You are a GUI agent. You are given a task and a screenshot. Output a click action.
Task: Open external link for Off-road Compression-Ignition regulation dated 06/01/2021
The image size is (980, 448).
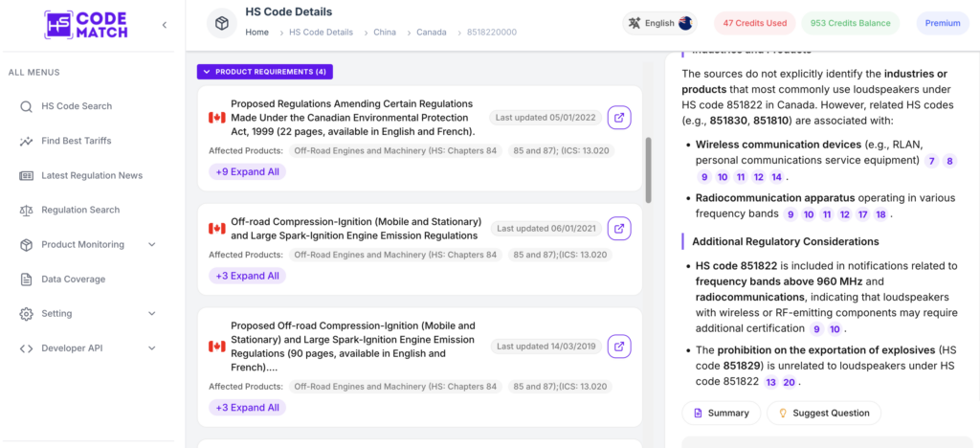click(619, 229)
